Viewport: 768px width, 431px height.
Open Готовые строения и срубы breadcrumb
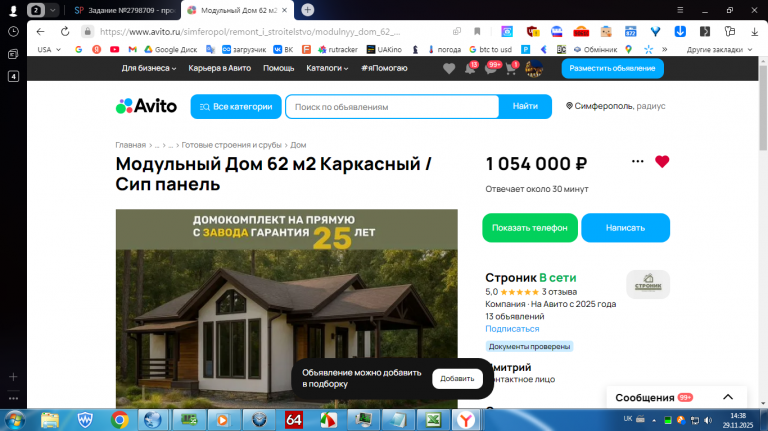point(231,145)
